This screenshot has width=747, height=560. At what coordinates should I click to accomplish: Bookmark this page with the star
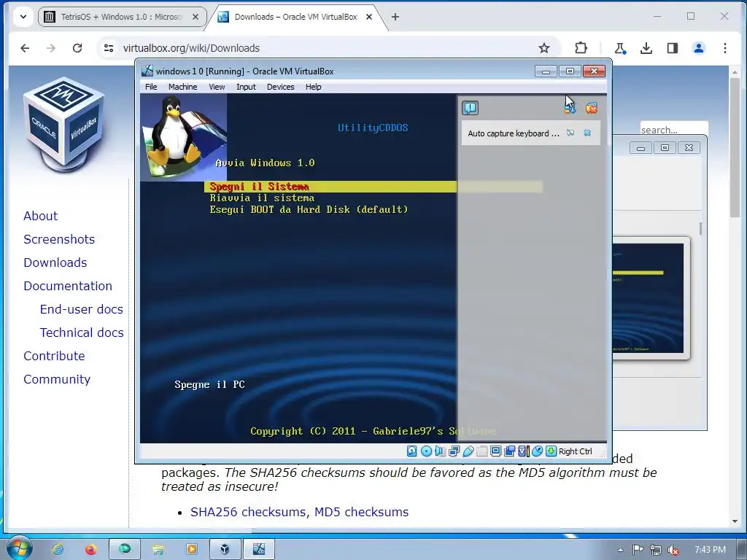(544, 48)
